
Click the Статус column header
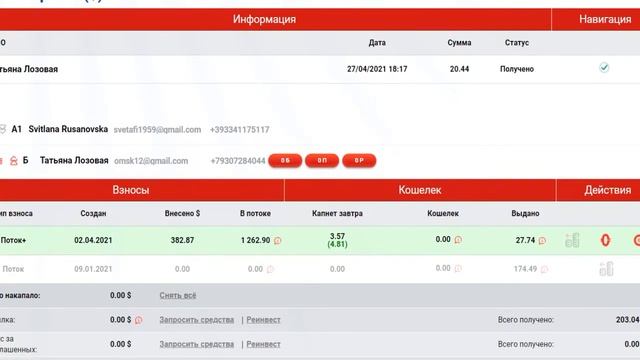click(517, 42)
